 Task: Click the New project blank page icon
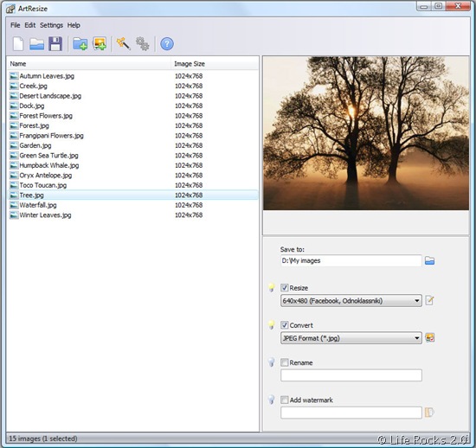[18, 44]
